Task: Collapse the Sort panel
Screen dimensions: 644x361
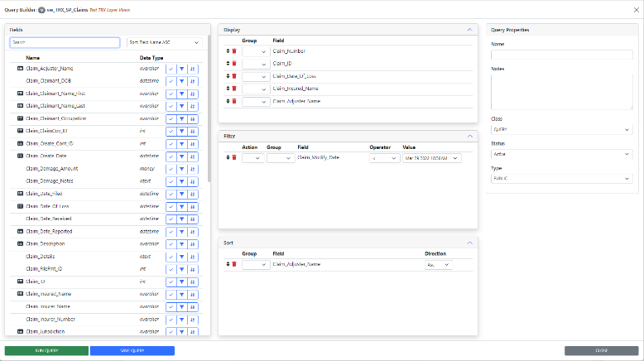Action: (470, 243)
